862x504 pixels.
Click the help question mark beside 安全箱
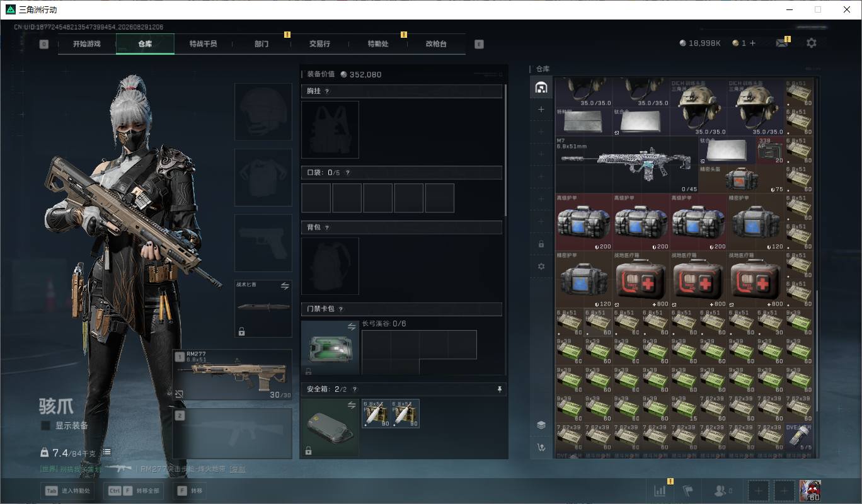[355, 389]
